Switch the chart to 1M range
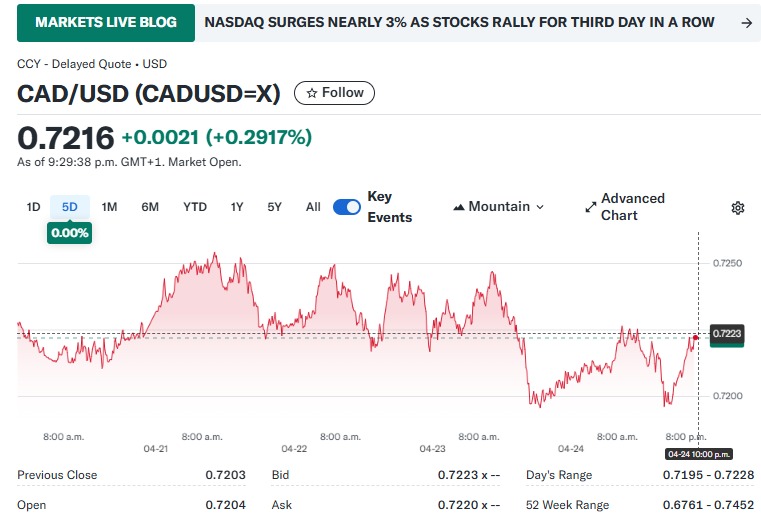The height and width of the screenshot is (515, 761). coord(110,207)
